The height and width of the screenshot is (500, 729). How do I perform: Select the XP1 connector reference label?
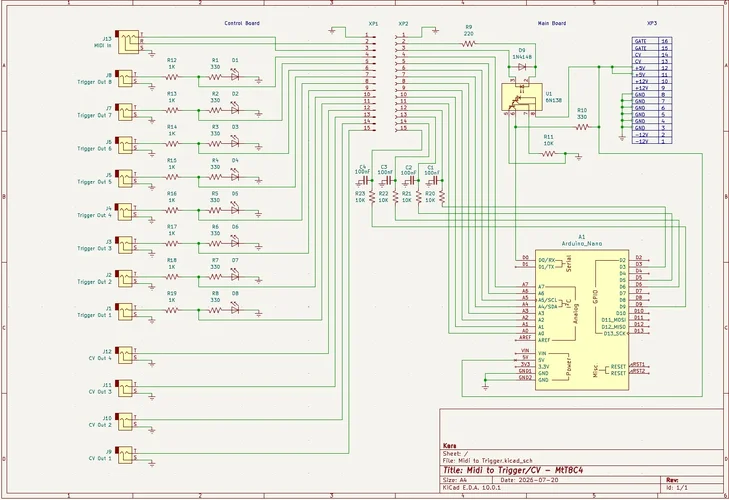pos(373,23)
